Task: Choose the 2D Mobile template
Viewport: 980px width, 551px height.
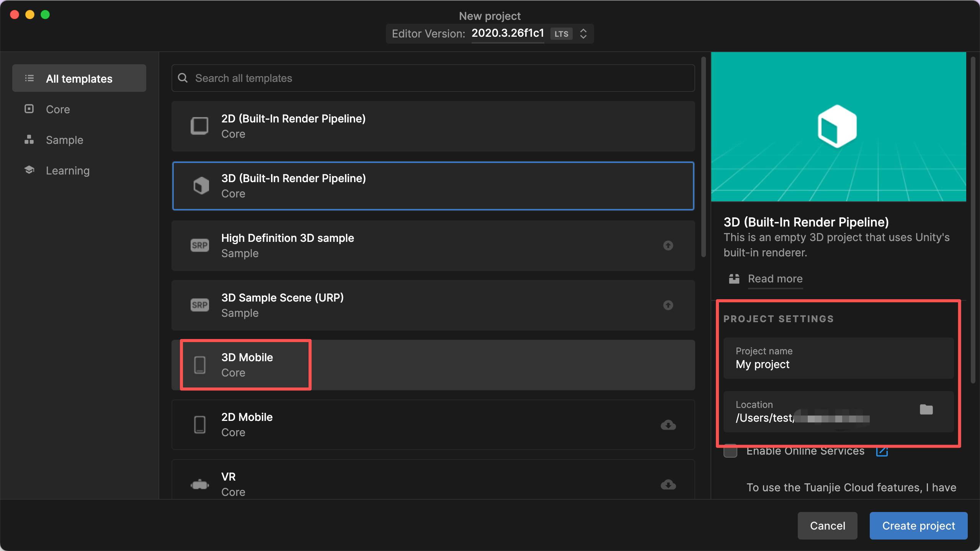Action: point(433,425)
